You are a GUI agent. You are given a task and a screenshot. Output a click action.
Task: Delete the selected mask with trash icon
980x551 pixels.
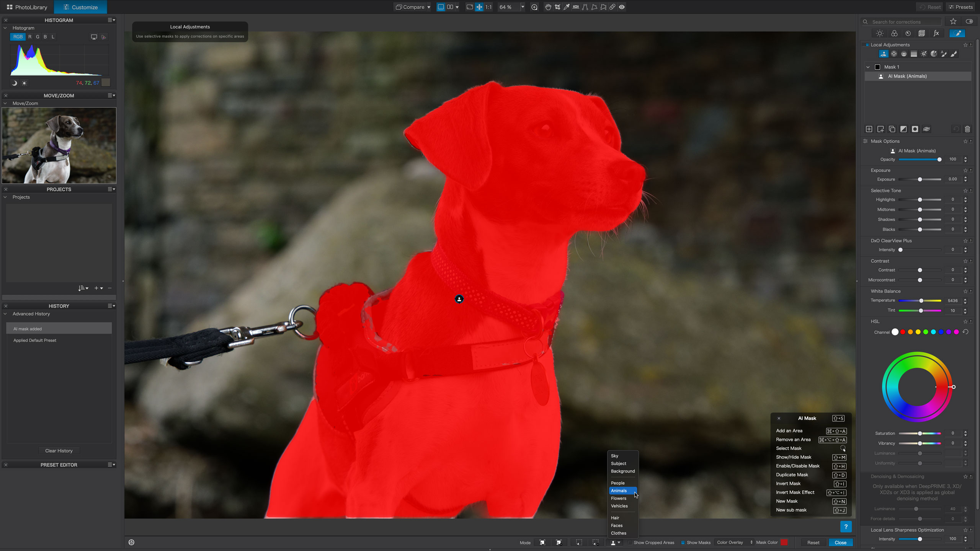click(x=967, y=129)
